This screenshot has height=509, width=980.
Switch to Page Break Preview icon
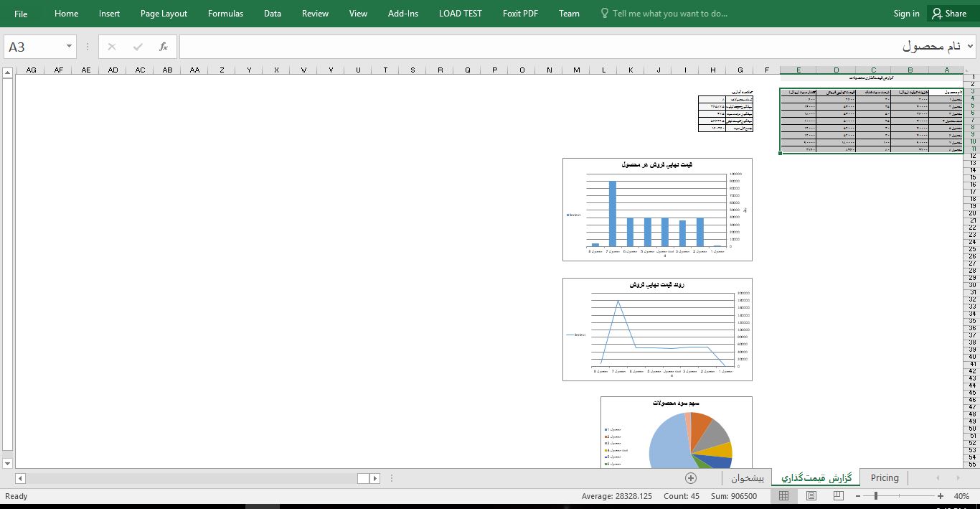click(x=838, y=496)
